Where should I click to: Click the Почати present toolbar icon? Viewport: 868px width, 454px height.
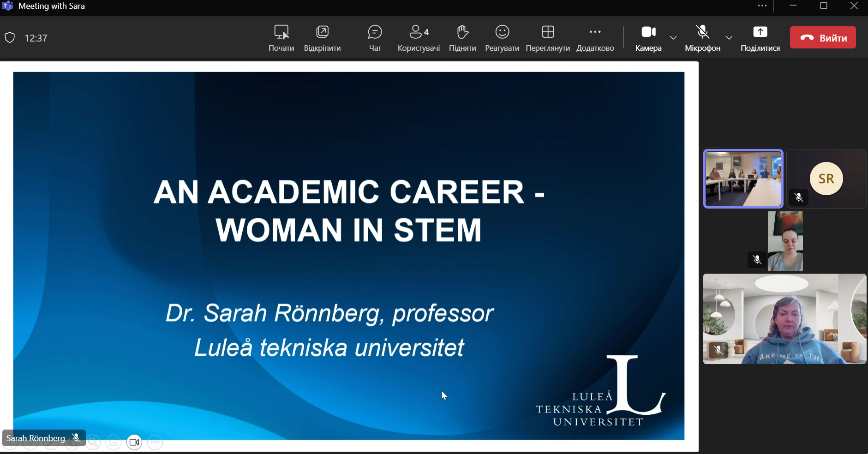click(281, 38)
